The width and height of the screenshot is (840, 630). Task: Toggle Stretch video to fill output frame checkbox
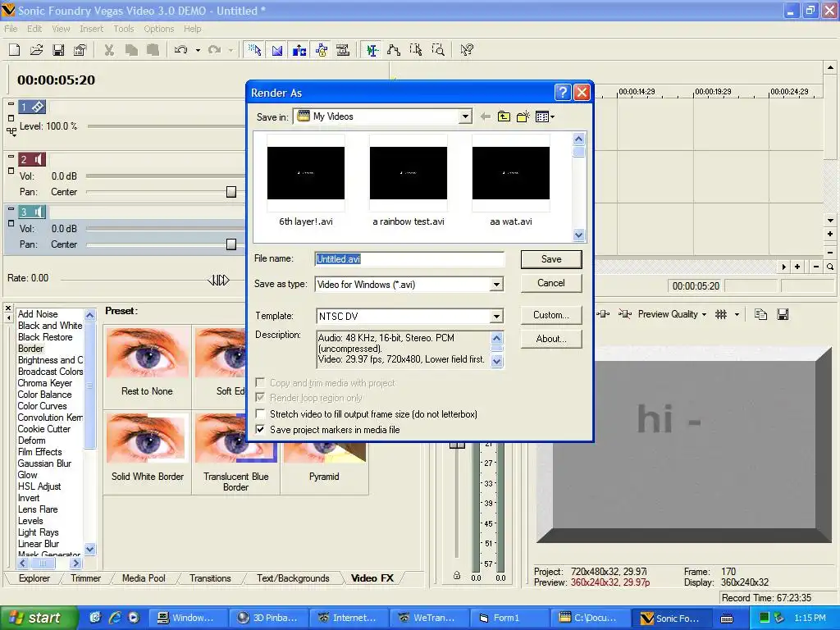pyautogui.click(x=260, y=414)
